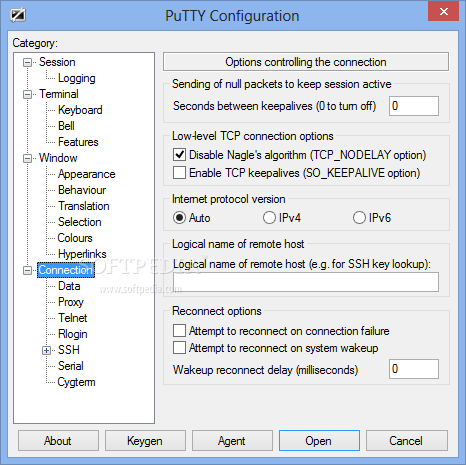Screen dimensions: 466x465
Task: Click the About button
Action: coord(58,441)
